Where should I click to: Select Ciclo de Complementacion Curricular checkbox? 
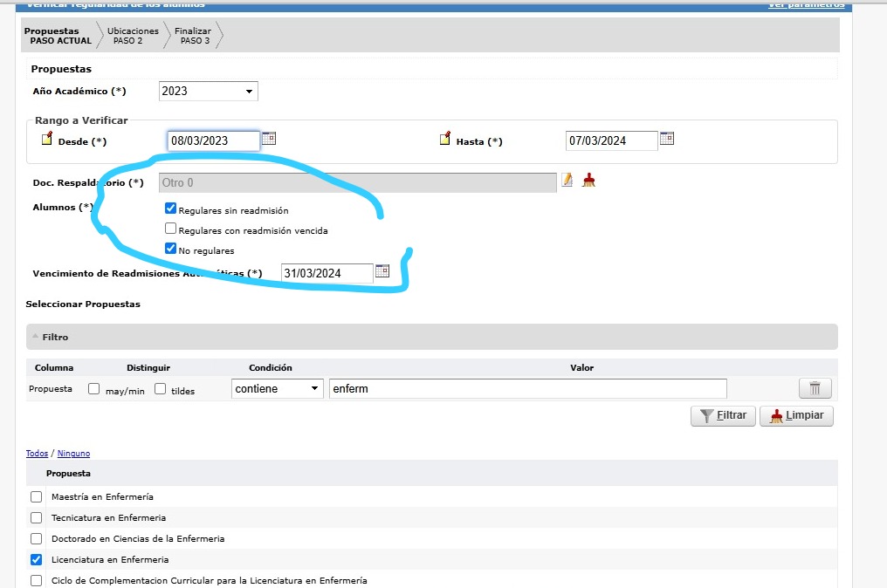[36, 581]
